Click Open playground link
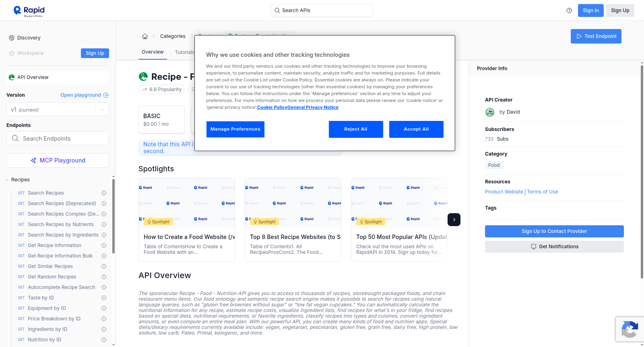Screen dimensions: 644x347 [x=85, y=95]
